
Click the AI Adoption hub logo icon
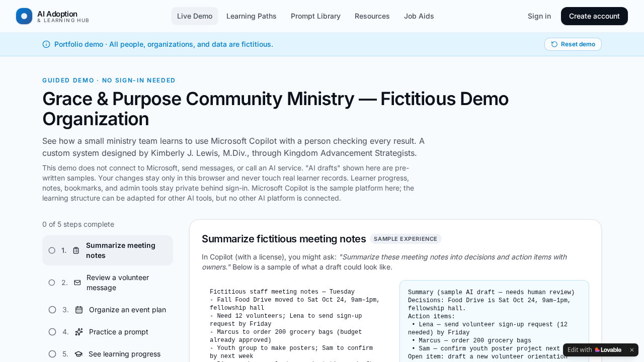pos(24,16)
